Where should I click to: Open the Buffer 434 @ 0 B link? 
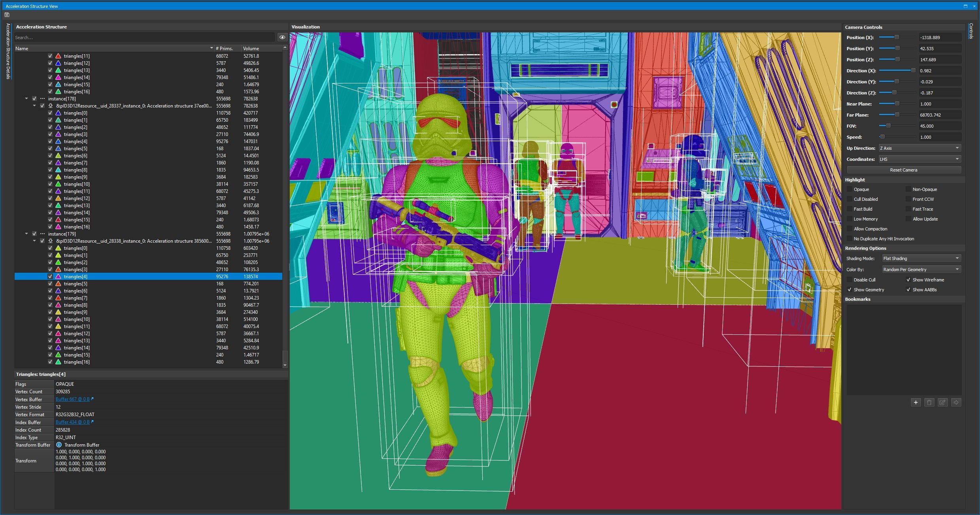pos(72,422)
